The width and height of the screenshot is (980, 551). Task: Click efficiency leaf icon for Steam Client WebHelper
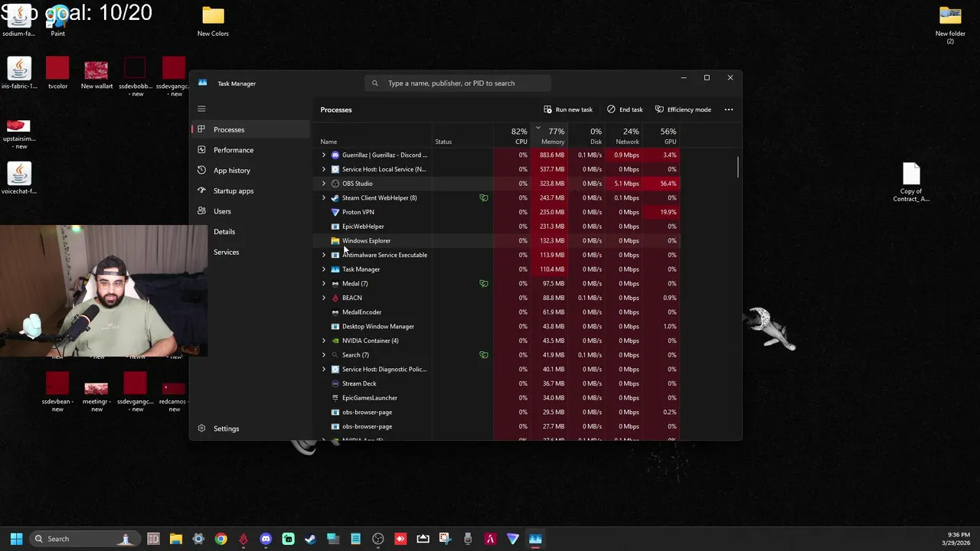[484, 197]
